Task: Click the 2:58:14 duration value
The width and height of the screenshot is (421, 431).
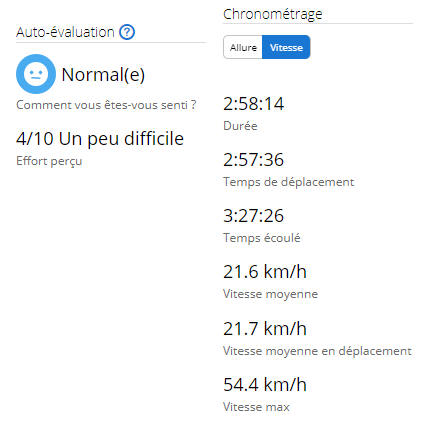Action: [x=253, y=104]
